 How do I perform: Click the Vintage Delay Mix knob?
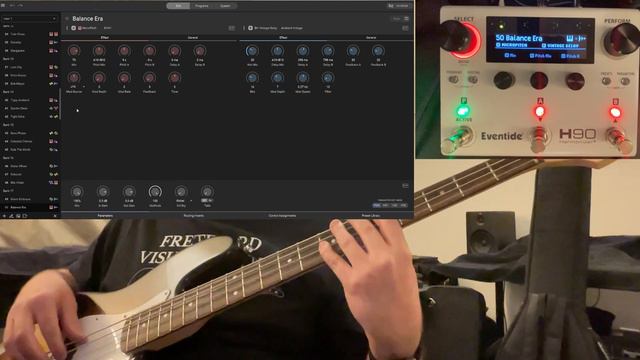coord(252,51)
